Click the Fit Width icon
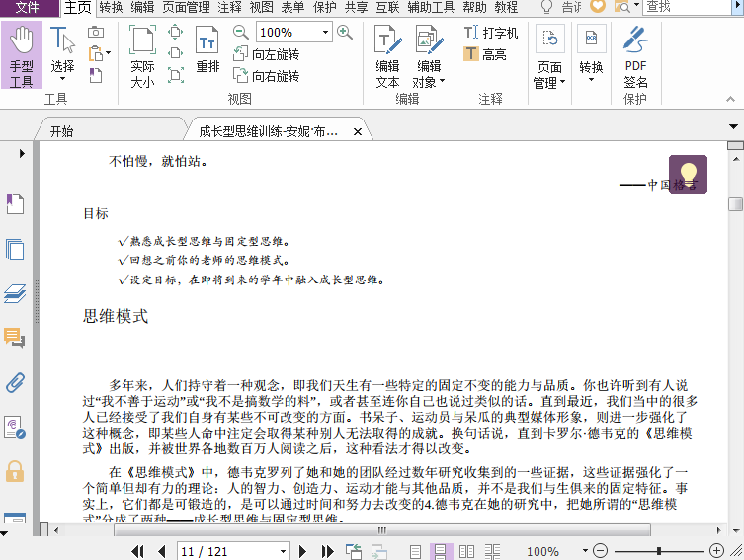This screenshot has width=744, height=560. pyautogui.click(x=176, y=52)
